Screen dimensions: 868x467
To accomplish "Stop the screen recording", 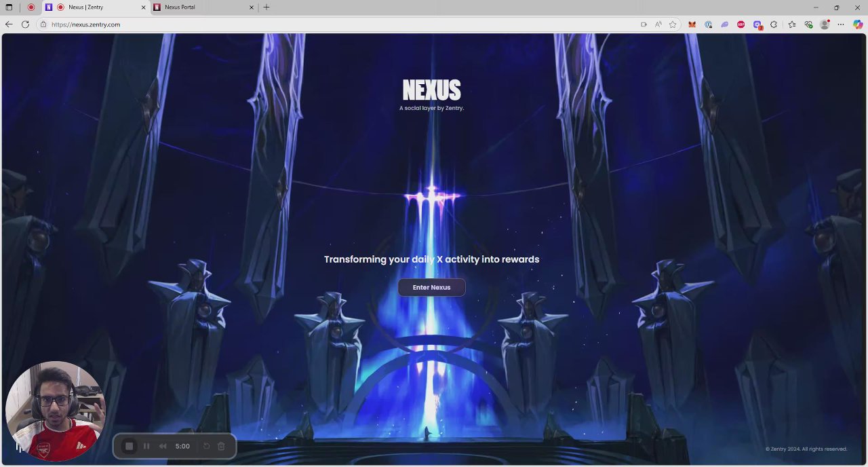I will [x=130, y=446].
